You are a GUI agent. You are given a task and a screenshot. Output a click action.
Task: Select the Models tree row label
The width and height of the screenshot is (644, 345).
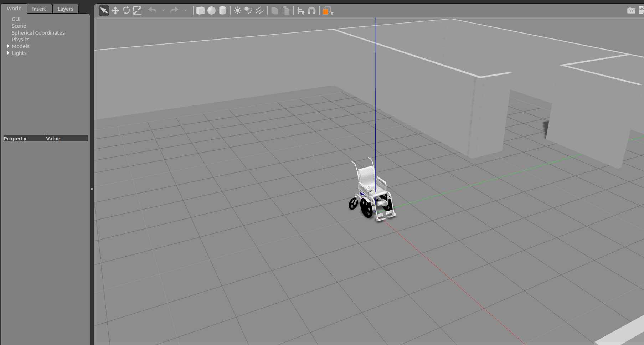(x=21, y=46)
